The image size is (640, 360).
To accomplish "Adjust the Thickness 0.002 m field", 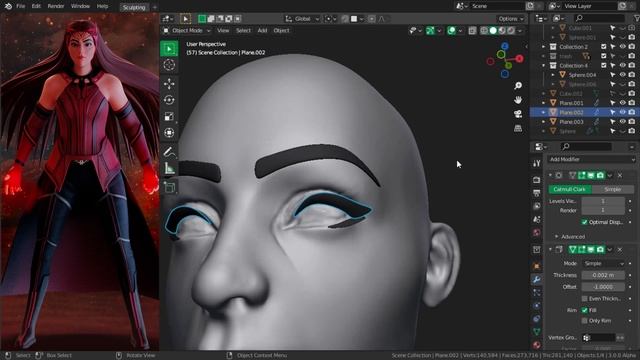I will pos(603,276).
